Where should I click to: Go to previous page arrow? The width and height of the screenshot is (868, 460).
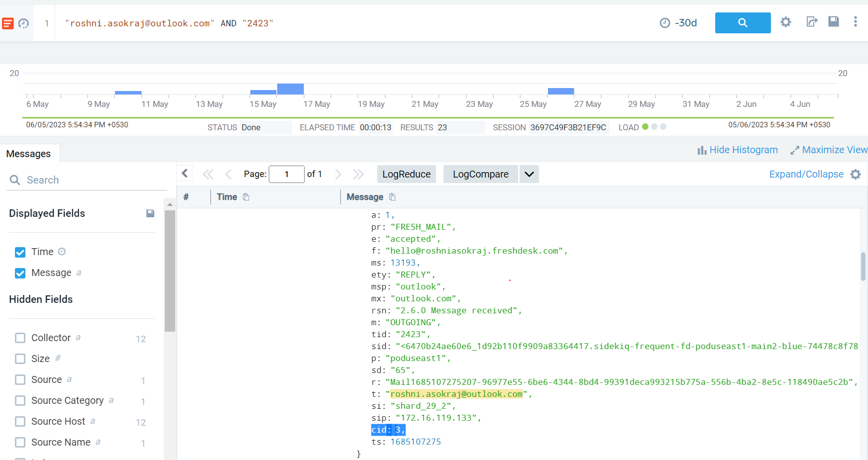(x=228, y=174)
